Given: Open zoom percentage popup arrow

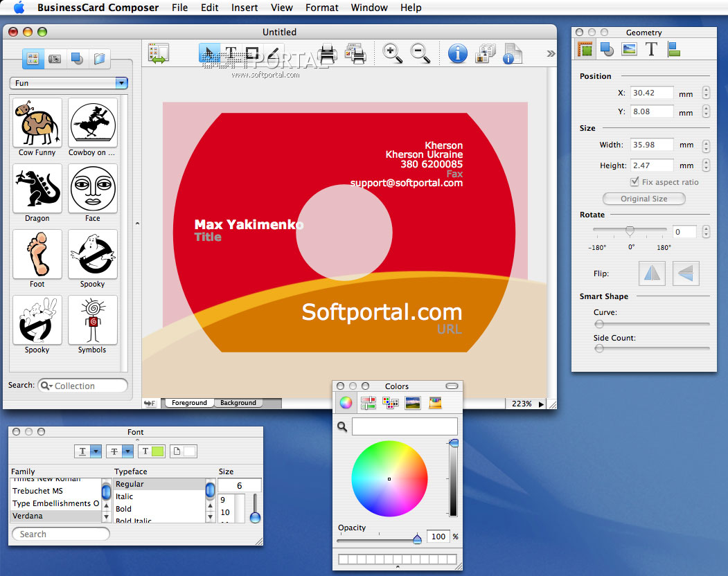Looking at the screenshot, I should (x=541, y=404).
